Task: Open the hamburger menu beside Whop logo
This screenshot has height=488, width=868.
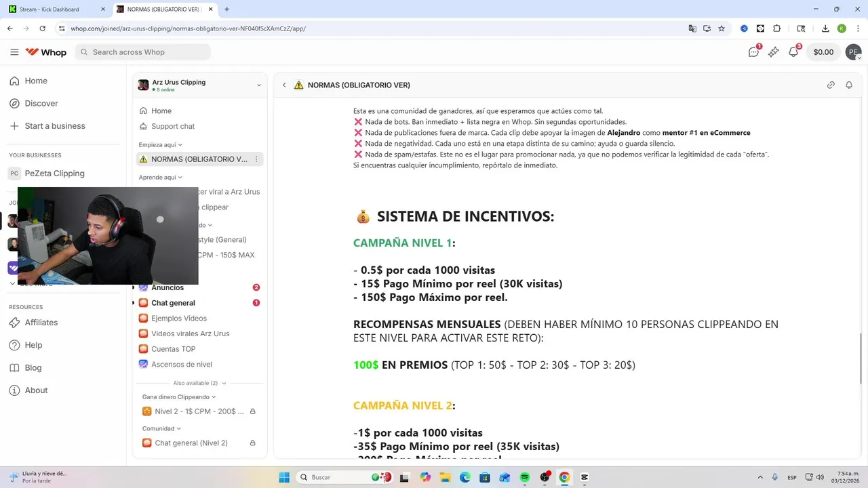Action: tap(14, 52)
